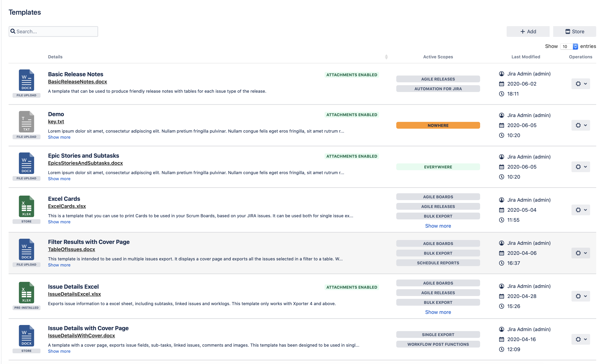Click the XLSX icon for Issue Details Excel

tap(27, 293)
